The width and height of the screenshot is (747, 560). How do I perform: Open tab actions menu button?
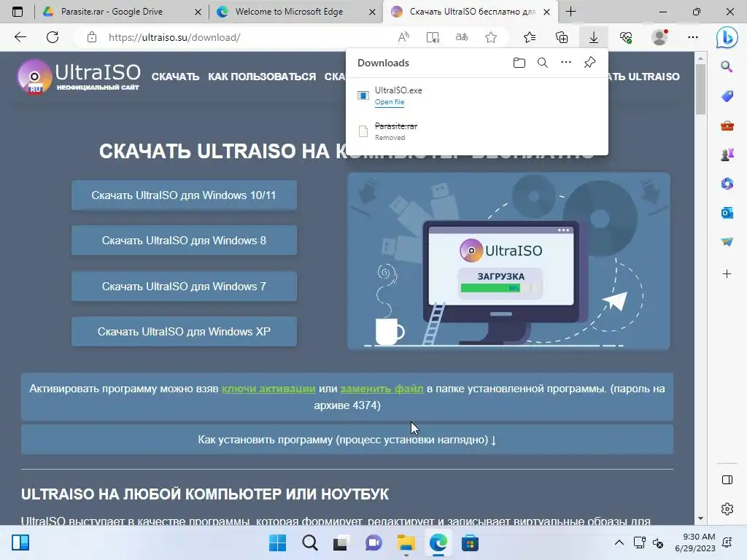coord(18,12)
